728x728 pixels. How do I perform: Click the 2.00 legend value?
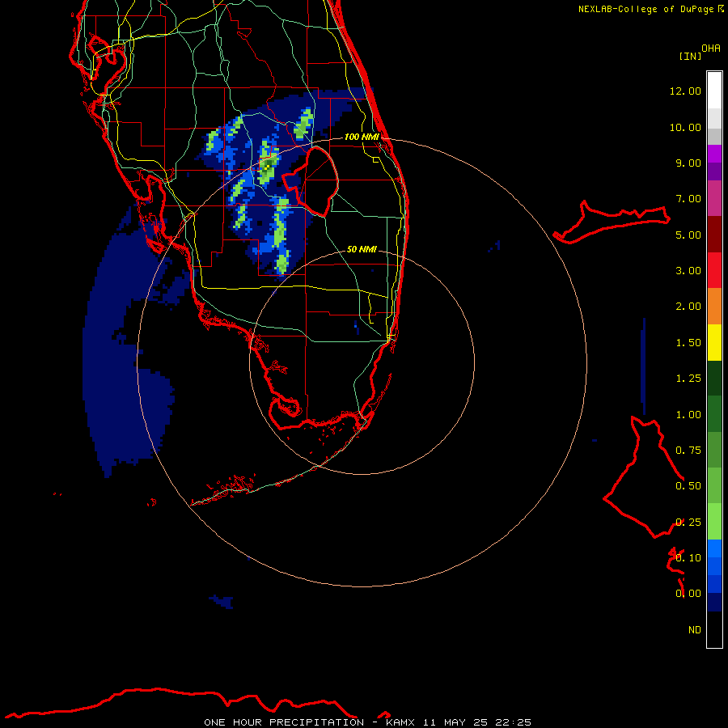point(688,307)
